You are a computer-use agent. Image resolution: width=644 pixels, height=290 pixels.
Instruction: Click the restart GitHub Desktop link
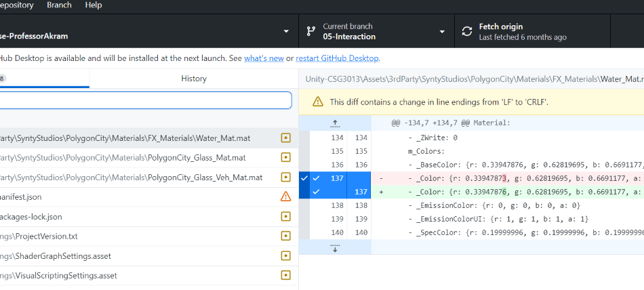click(x=337, y=58)
